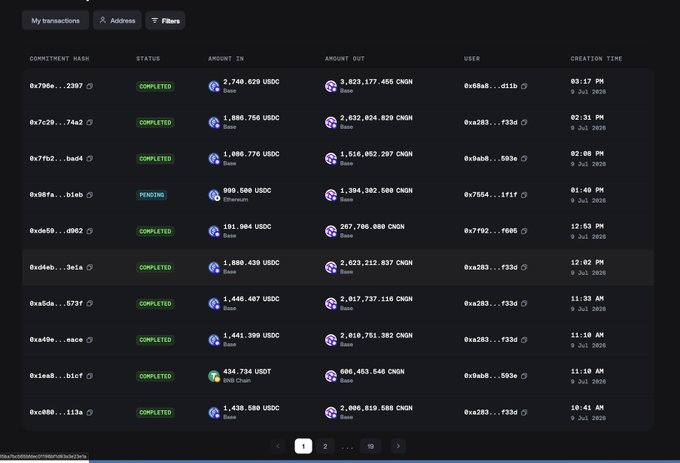Click the Commitment Hash column header
680x463 pixels.
(59, 59)
